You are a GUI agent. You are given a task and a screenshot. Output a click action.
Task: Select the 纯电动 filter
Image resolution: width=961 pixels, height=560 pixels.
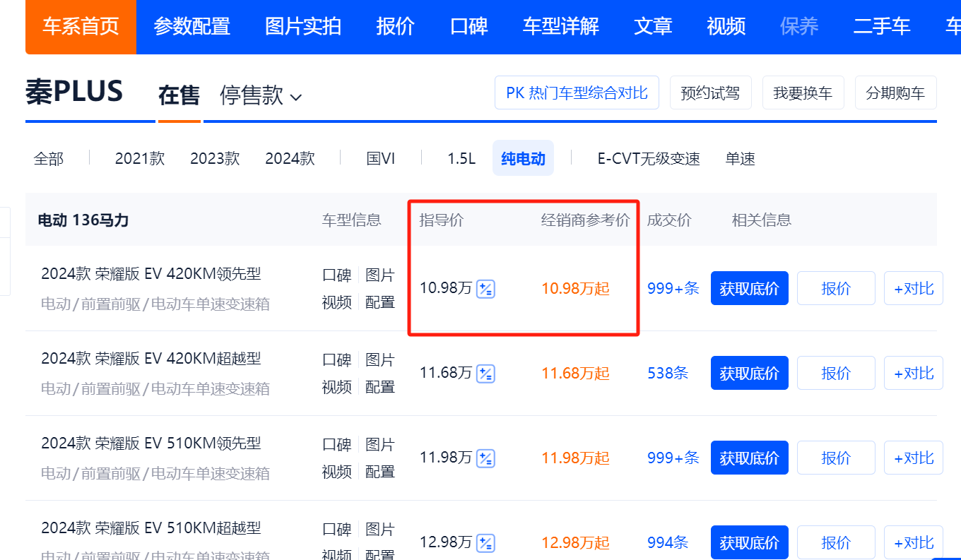(x=523, y=158)
